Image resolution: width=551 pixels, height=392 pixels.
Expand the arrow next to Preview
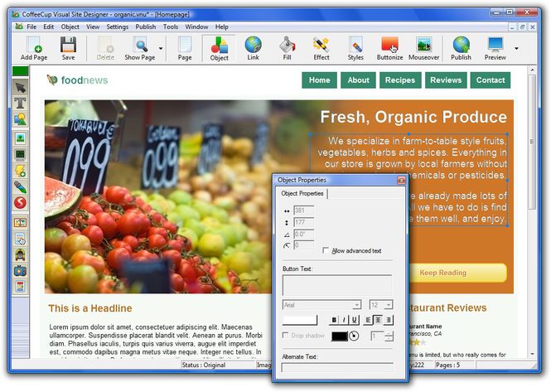[516, 48]
